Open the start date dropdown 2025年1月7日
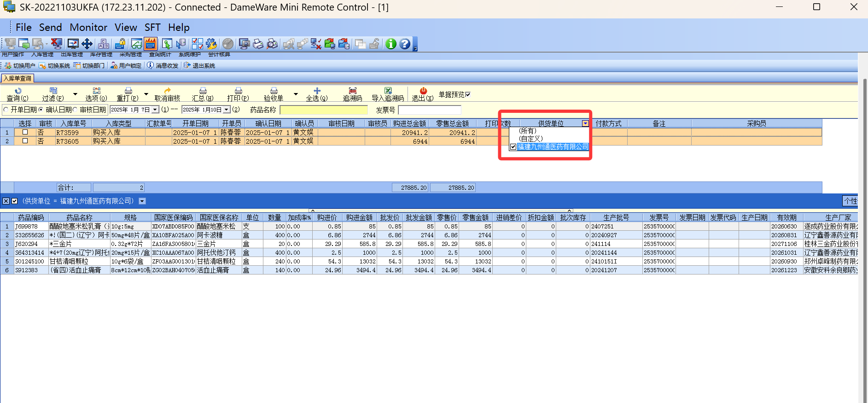This screenshot has height=403, width=868. (x=155, y=110)
